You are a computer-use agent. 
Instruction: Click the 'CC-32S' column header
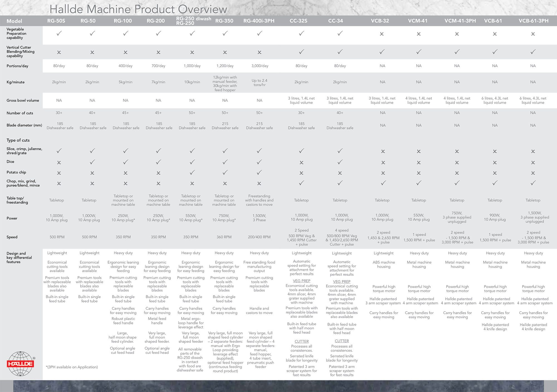coord(299,21)
